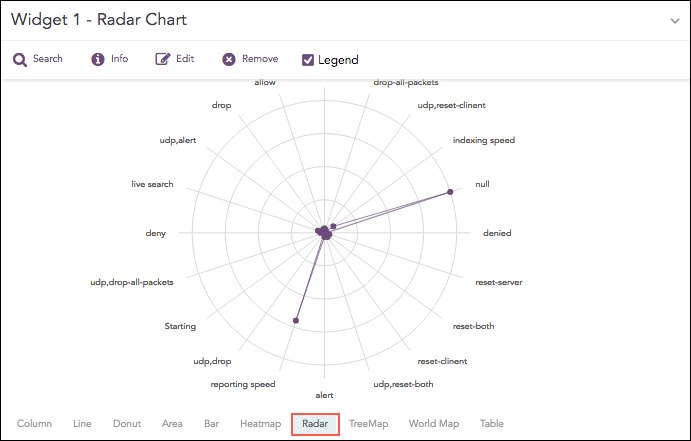691x441 pixels.
Task: Open the Heatmap tab
Action: tap(260, 424)
